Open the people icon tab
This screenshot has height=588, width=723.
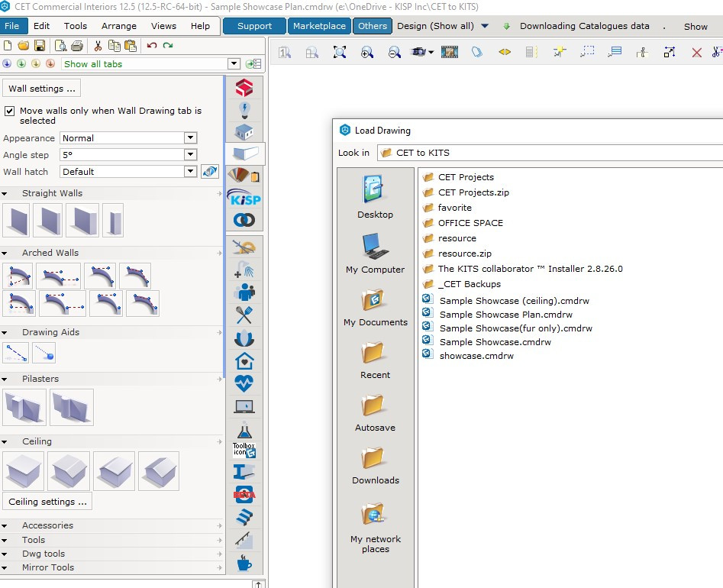(244, 292)
